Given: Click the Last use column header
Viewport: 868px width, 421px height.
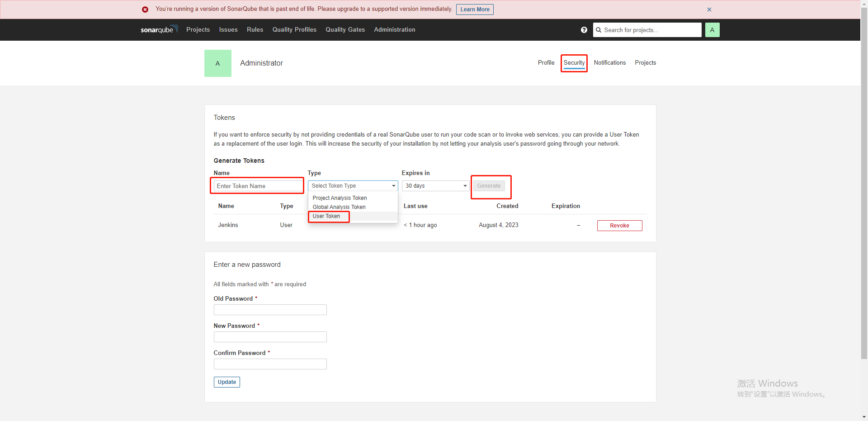Looking at the screenshot, I should point(415,206).
